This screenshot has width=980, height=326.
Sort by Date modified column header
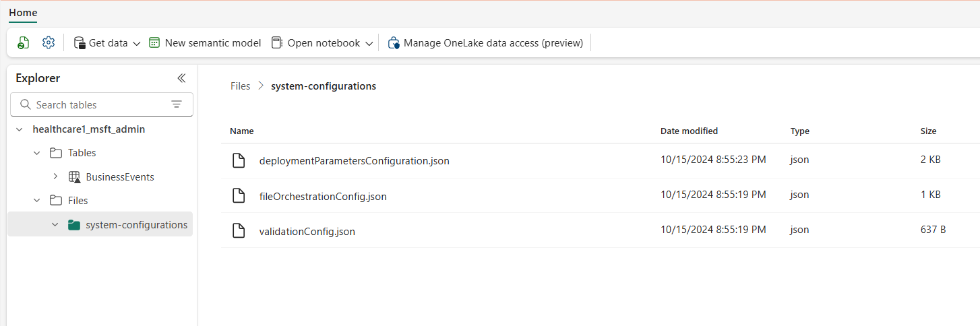[689, 131]
